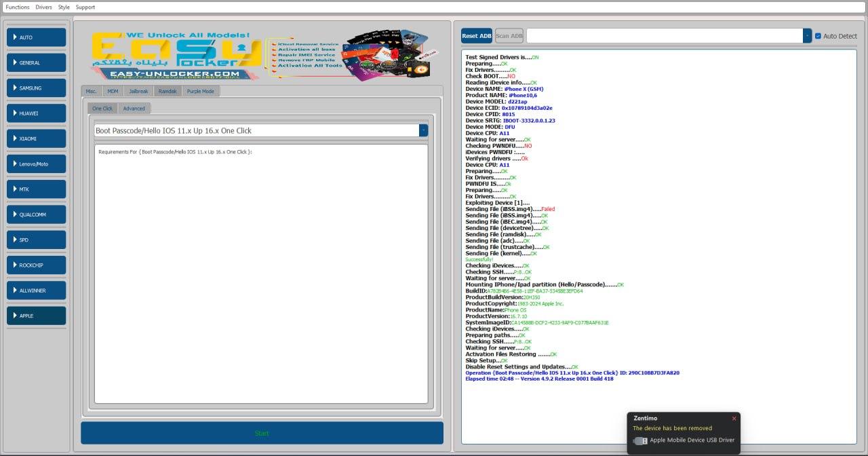This screenshot has height=456, width=868.
Task: Open the Support menu
Action: pos(85,7)
